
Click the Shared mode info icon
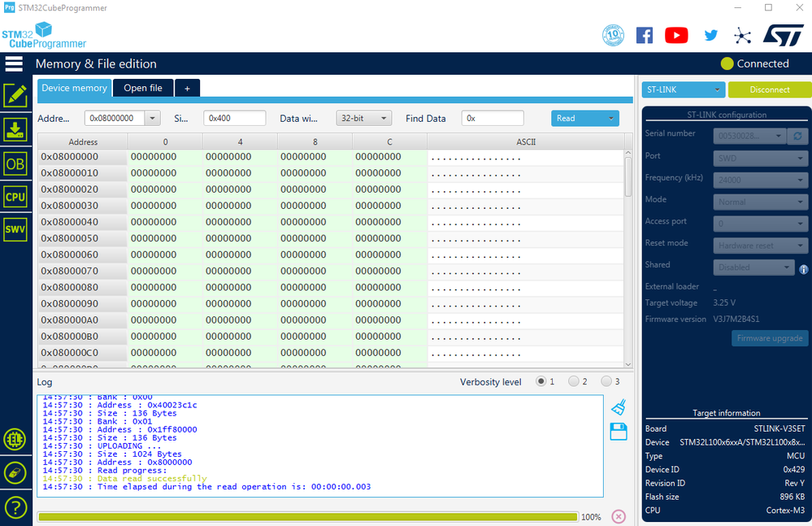(803, 269)
